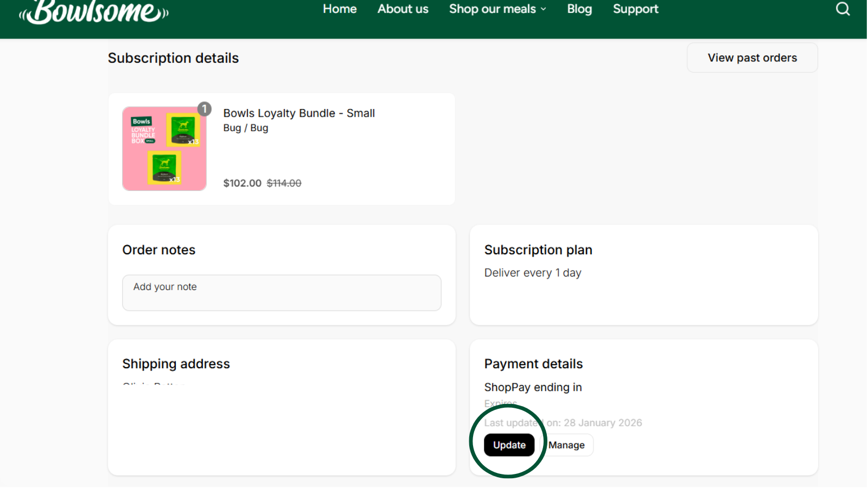Viewport: 868px width, 488px height.
Task: Navigate to the Blog
Action: [x=579, y=9]
